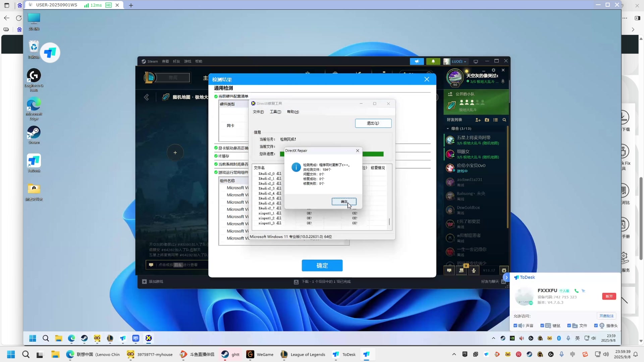644x362 pixels.
Task: Click the blue 确定 button in 检测结果 window
Action: 322,265
